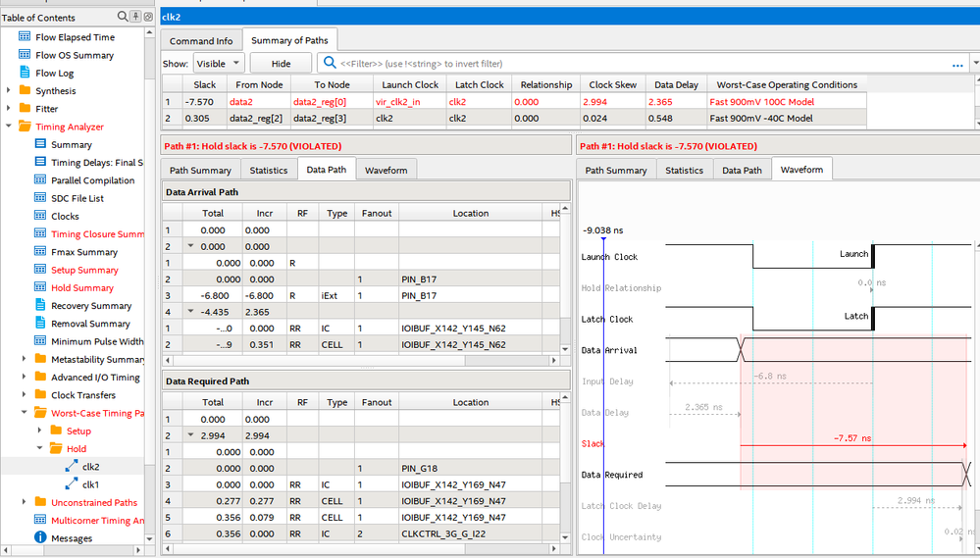
Task: Click the filter options ellipsis icon
Action: point(957,64)
